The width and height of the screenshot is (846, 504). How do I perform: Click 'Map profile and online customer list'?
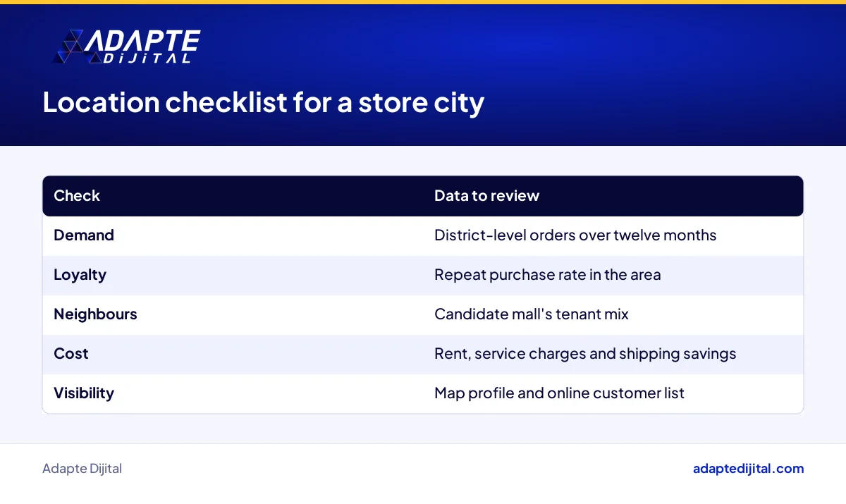coord(559,393)
